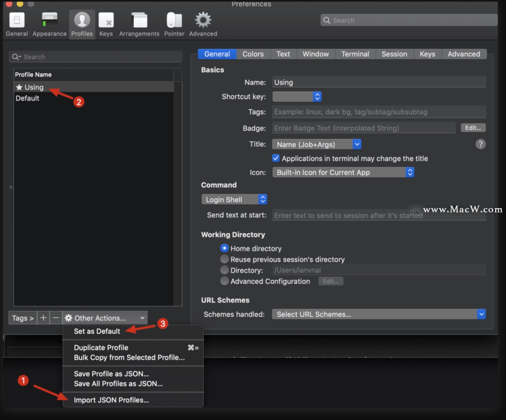Open the Arrangements preferences icon
This screenshot has height=420, width=506.
click(x=139, y=24)
